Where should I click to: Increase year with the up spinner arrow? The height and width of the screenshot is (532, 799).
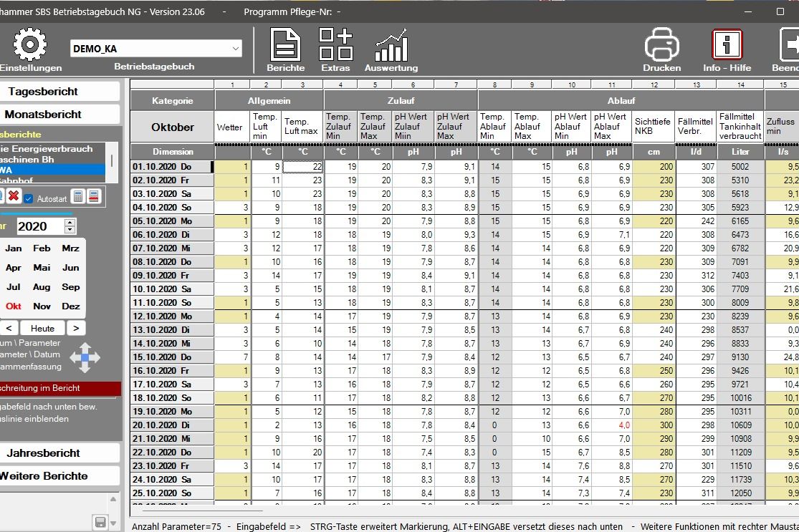coord(70,223)
